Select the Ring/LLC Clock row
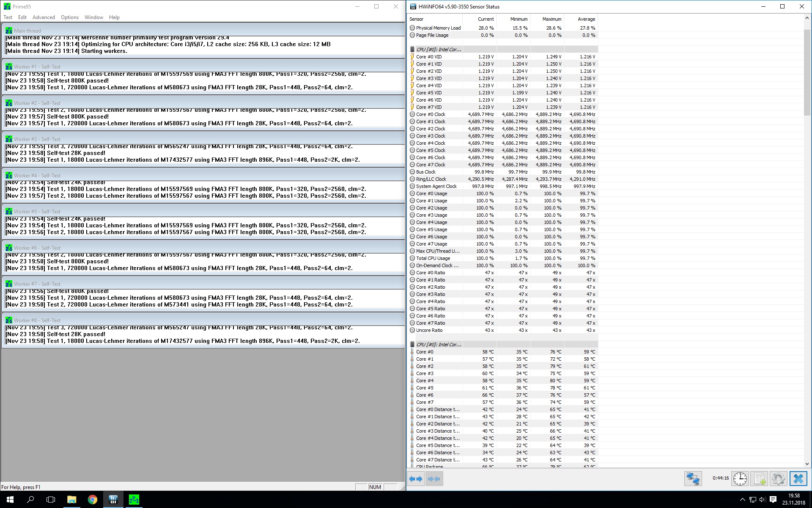 pyautogui.click(x=502, y=179)
